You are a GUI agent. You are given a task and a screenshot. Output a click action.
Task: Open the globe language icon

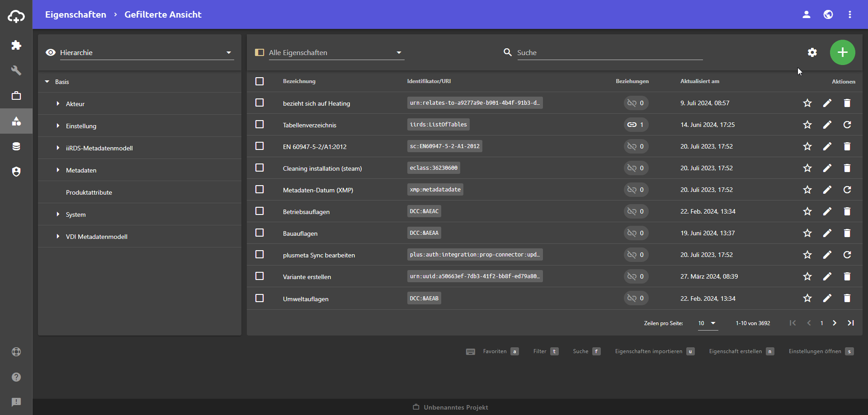pyautogui.click(x=828, y=14)
